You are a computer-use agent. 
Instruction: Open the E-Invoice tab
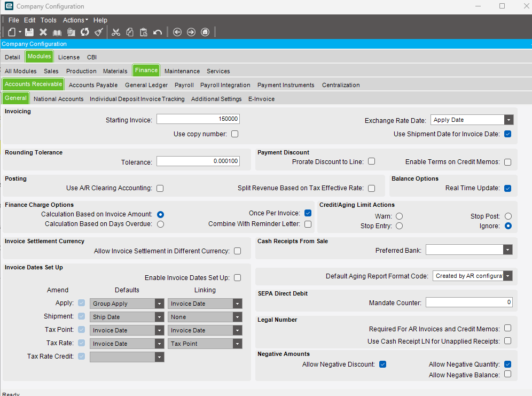tap(261, 99)
